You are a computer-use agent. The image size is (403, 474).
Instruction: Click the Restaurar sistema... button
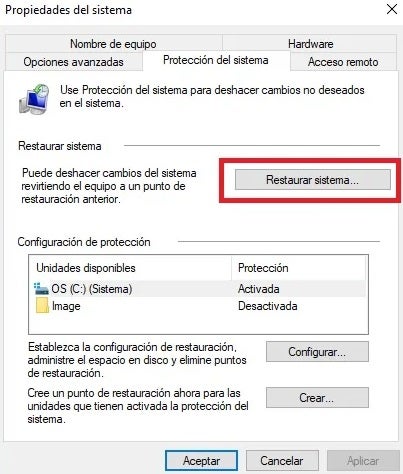(x=313, y=180)
